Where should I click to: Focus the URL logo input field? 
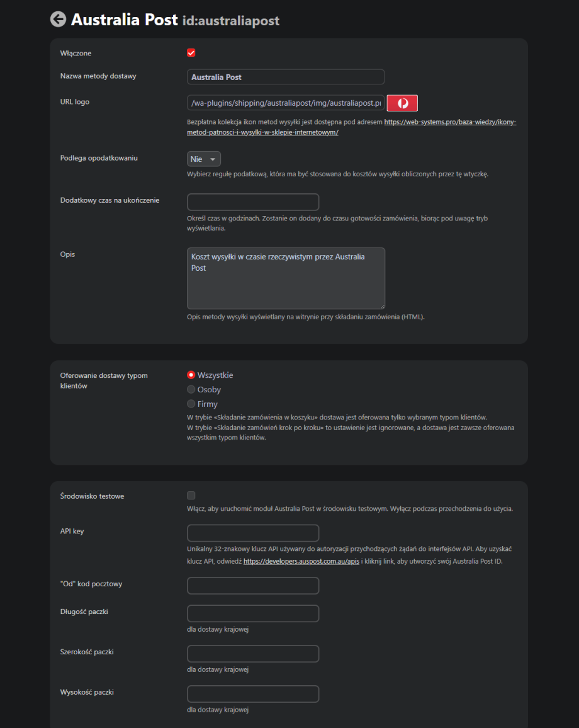(x=286, y=103)
